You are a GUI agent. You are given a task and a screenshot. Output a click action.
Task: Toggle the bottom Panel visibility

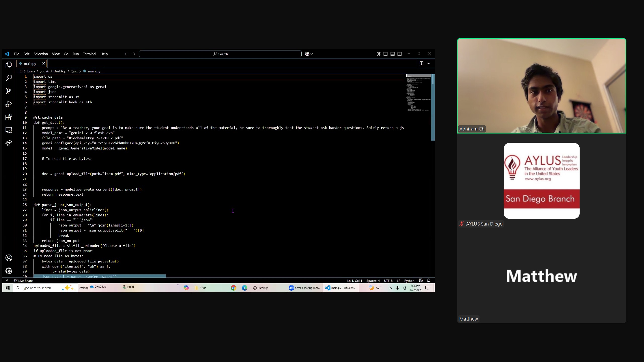(x=392, y=54)
